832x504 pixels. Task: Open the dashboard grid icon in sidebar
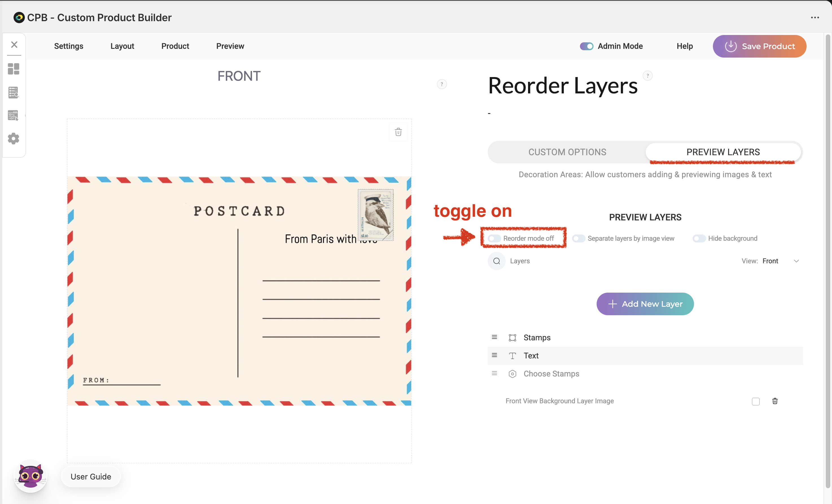pos(14,69)
